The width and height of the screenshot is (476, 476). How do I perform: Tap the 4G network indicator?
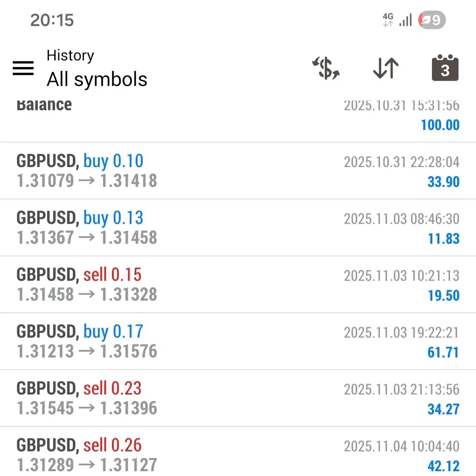[388, 19]
